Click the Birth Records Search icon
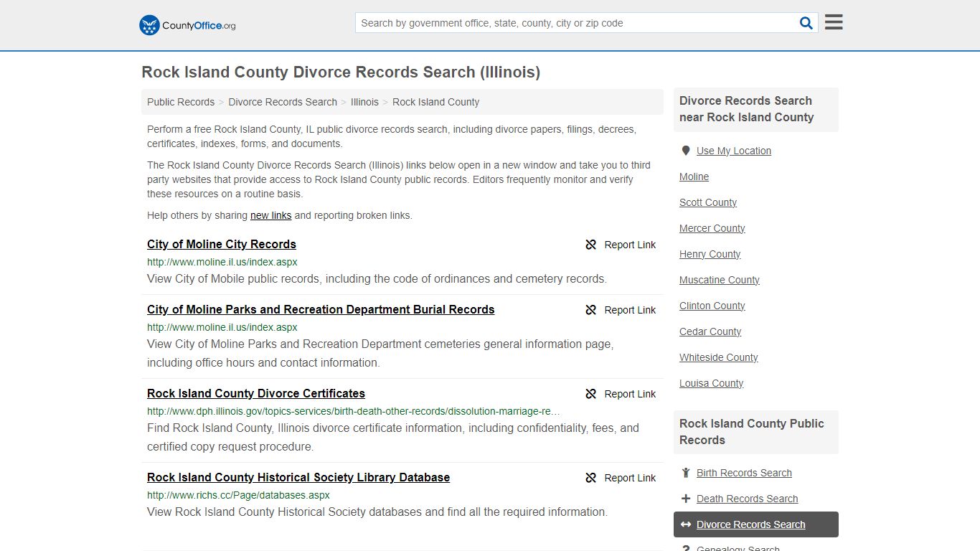This screenshot has height=551, width=980. 686,473
